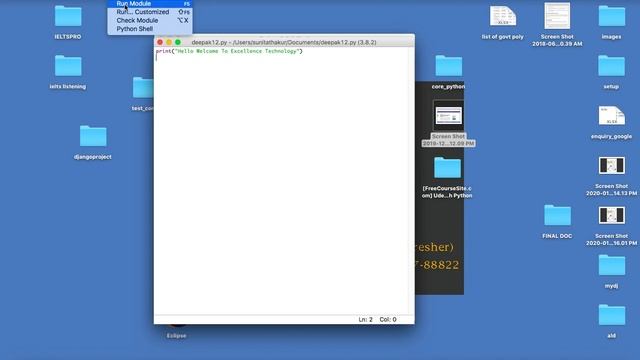Select the images folder on desktop
The image size is (640, 360).
click(611, 16)
